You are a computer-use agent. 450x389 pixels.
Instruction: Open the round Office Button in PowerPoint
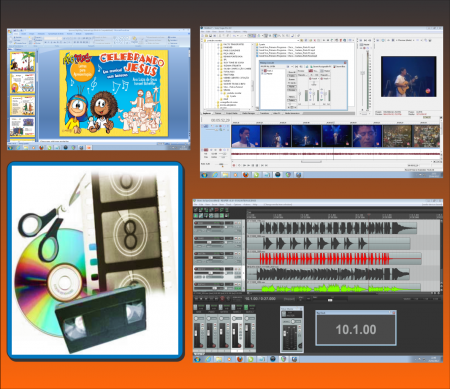tap(10, 32)
